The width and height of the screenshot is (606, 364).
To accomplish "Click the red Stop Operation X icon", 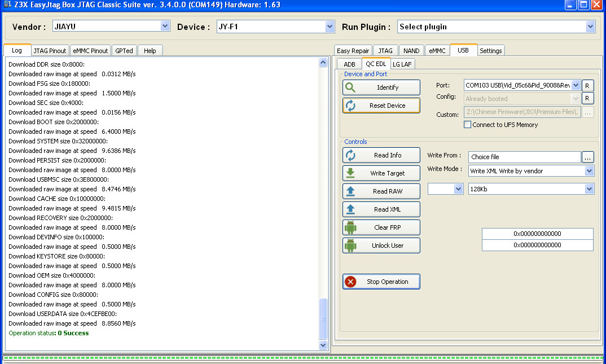I will coord(350,282).
